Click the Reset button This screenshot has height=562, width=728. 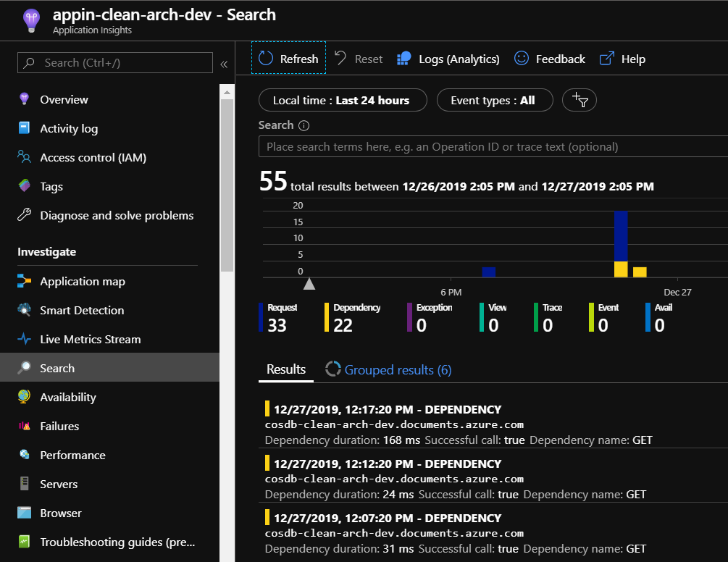(x=359, y=59)
